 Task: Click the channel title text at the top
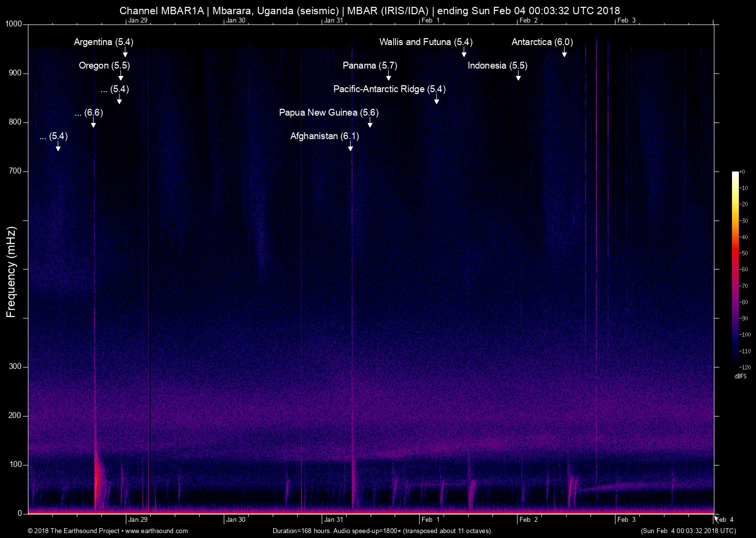tap(370, 11)
